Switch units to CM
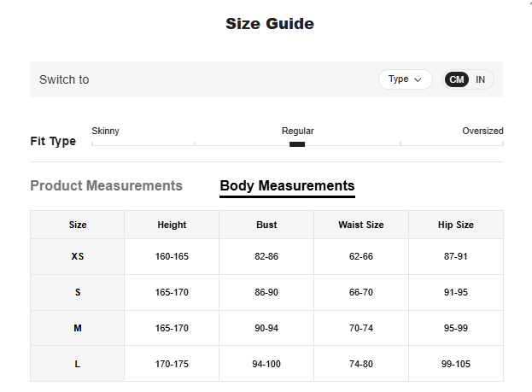The width and height of the screenshot is (532, 392). pos(457,79)
